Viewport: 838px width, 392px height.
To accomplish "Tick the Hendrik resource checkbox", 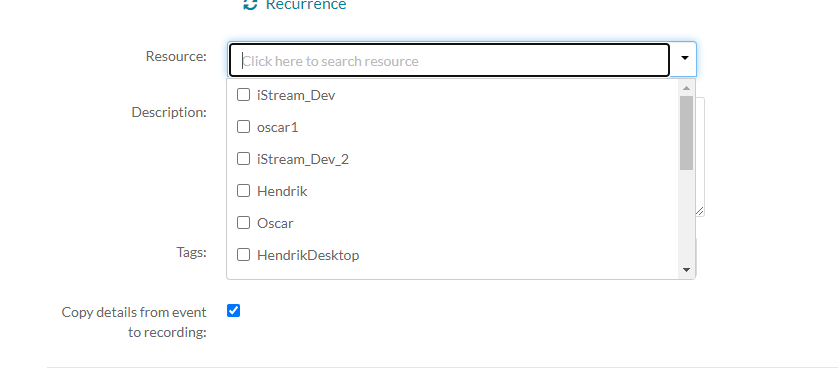I will [243, 190].
